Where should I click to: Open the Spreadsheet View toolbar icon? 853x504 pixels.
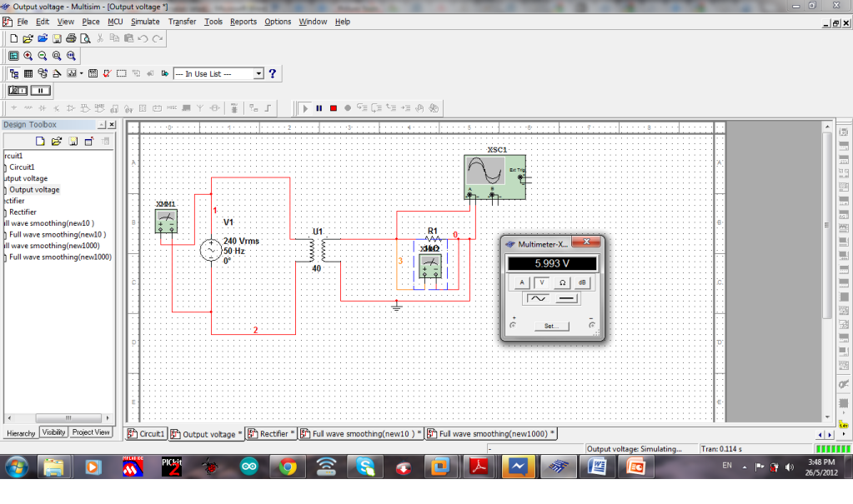click(x=28, y=73)
